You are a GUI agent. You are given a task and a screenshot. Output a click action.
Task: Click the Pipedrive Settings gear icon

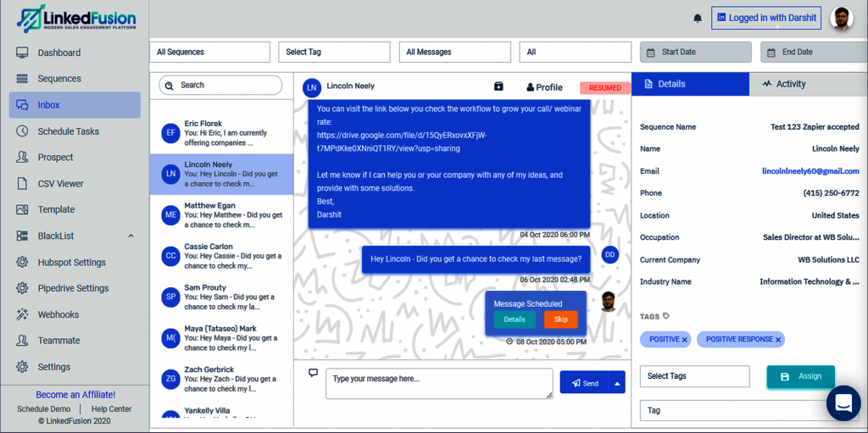(22, 288)
